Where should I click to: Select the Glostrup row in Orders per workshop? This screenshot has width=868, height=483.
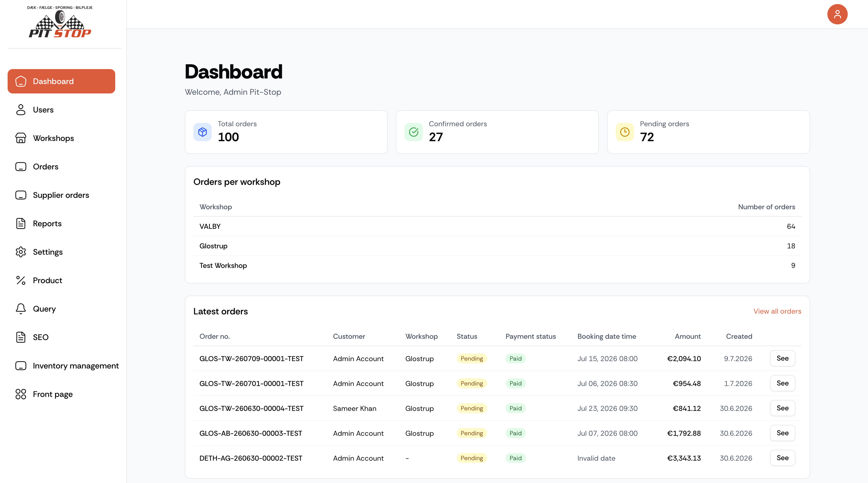click(x=497, y=246)
